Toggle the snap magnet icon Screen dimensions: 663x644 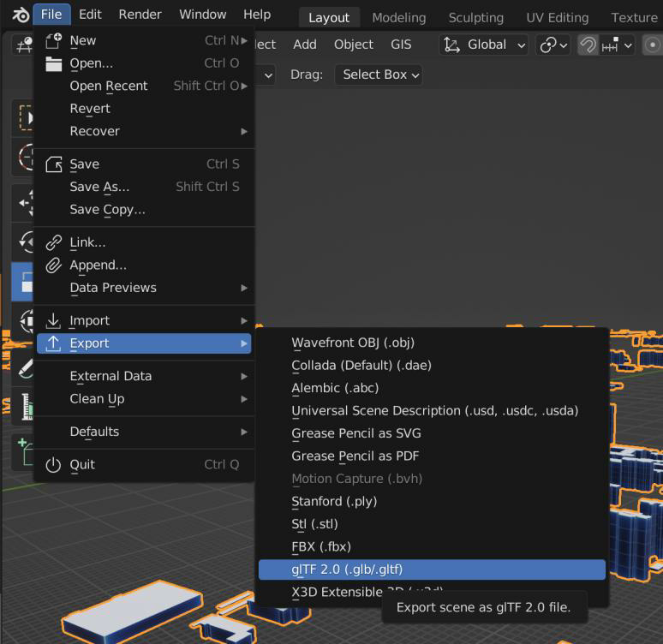coord(588,45)
